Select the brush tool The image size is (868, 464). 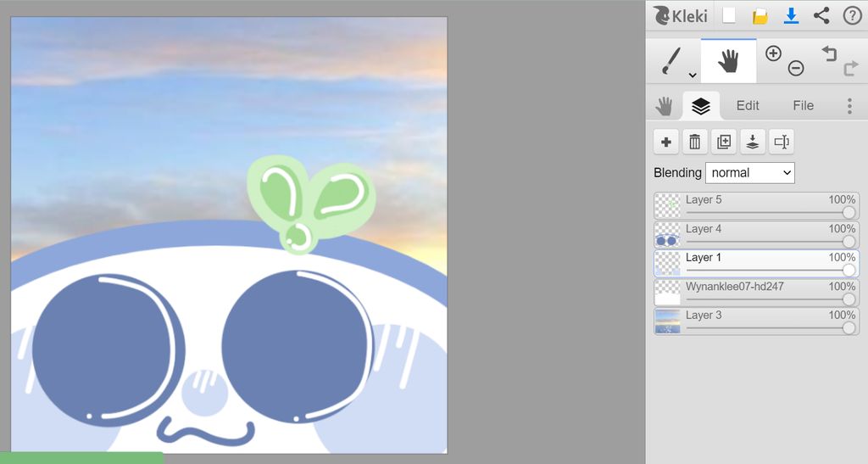(x=670, y=60)
